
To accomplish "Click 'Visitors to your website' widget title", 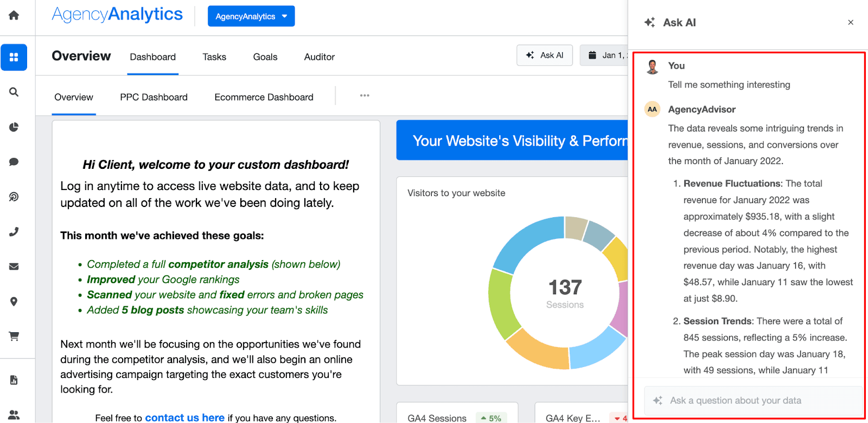I will point(456,193).
